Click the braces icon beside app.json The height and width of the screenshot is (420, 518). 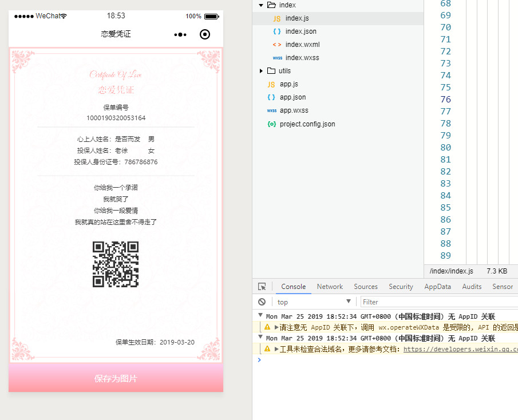coord(271,97)
